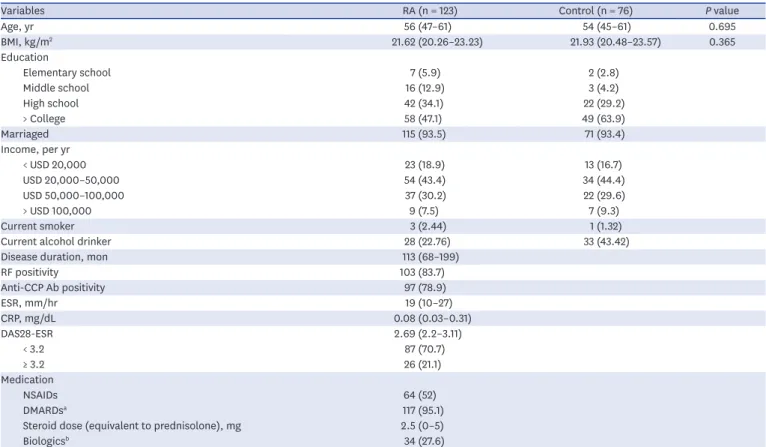
Task: Select the 'Disease duration, mon' row label
Action: point(54,257)
